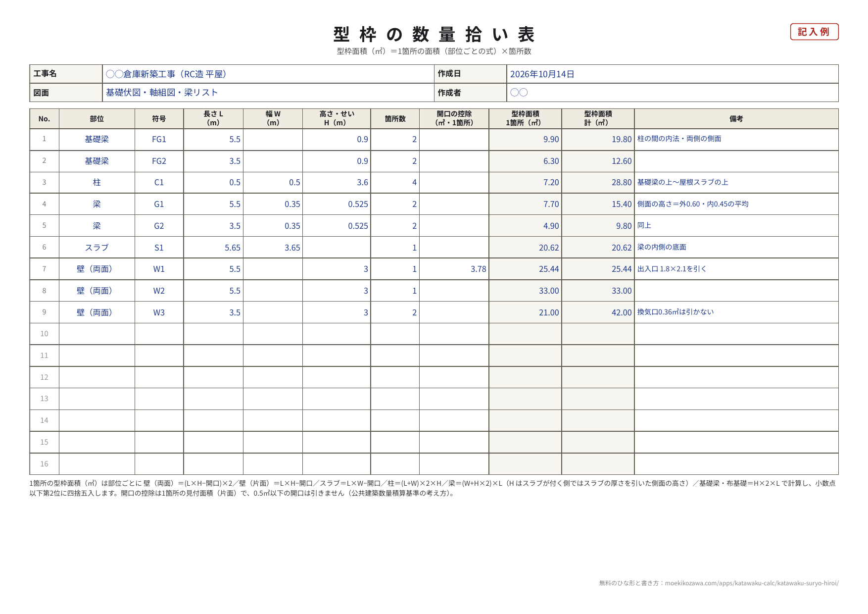868x614 pixels.
Task: Click the total area 42.00 for W3
Action: pyautogui.click(x=622, y=312)
